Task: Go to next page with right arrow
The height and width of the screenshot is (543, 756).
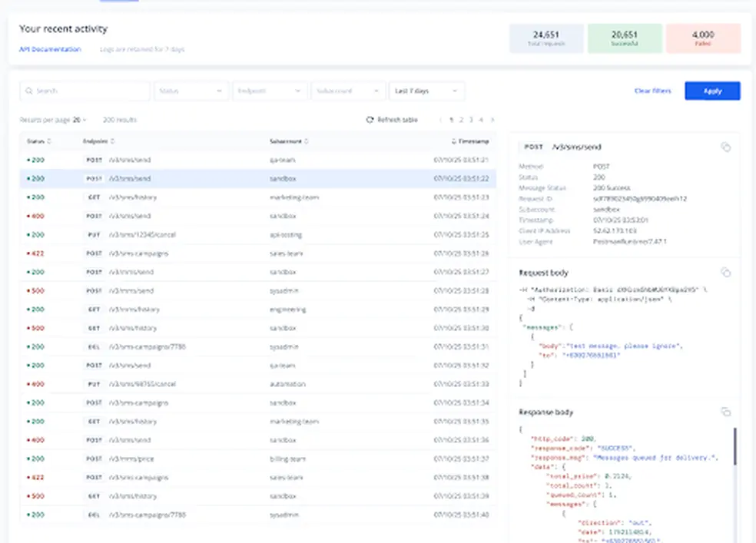Action: coord(492,120)
